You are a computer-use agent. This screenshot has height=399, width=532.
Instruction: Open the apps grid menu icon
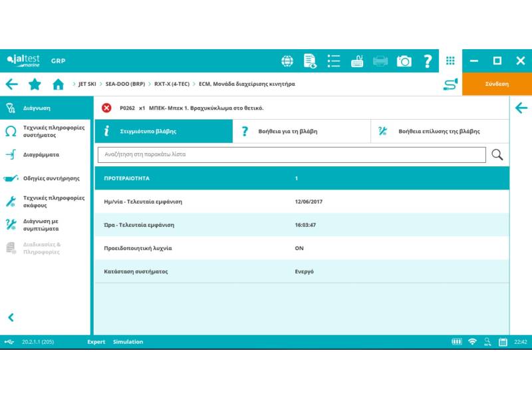coord(450,61)
